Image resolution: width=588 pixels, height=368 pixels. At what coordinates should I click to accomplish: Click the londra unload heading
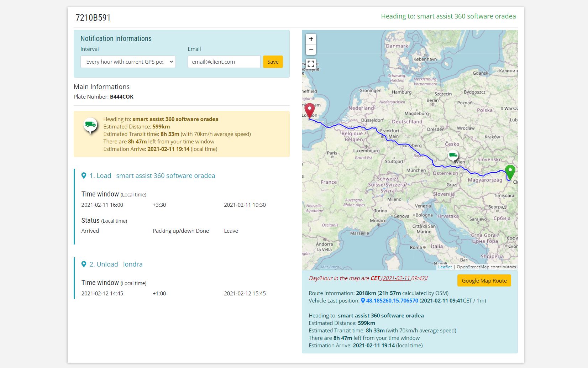click(x=133, y=264)
